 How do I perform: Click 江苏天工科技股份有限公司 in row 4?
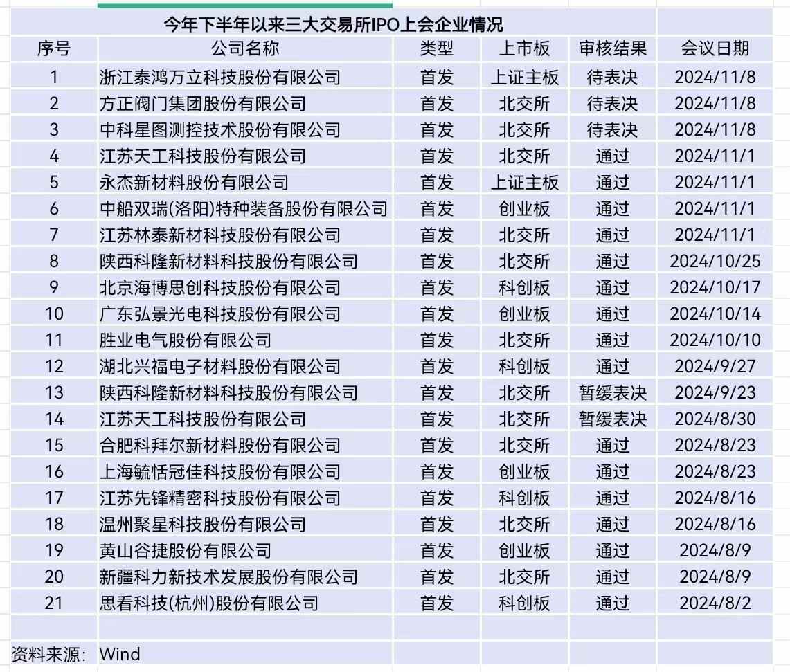tap(245, 156)
